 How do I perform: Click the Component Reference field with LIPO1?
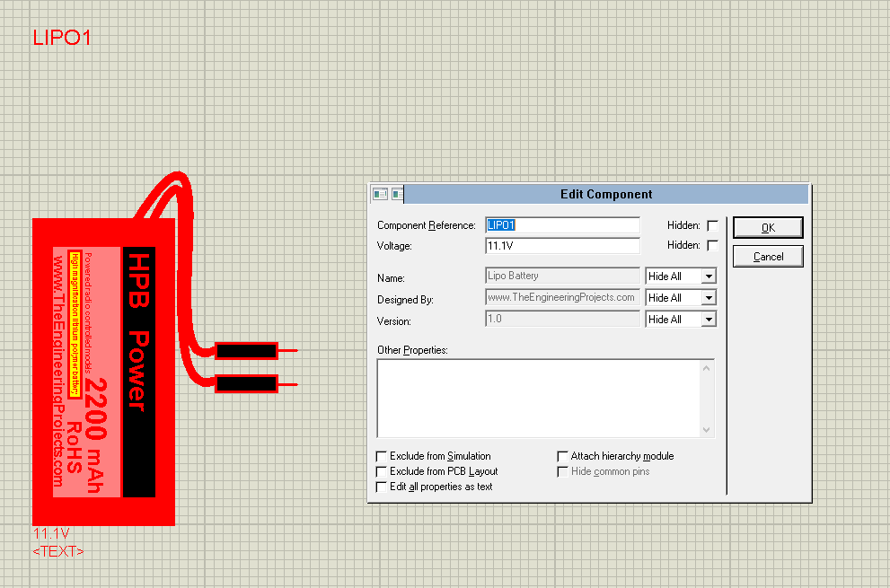pyautogui.click(x=562, y=224)
